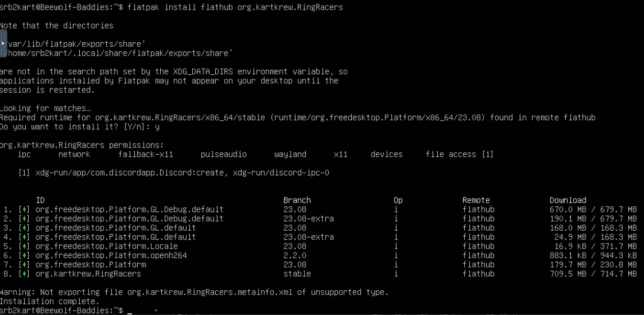This screenshot has height=315, width=644.
Task: Click branch '2.2.0' for openh264
Action: 295,255
